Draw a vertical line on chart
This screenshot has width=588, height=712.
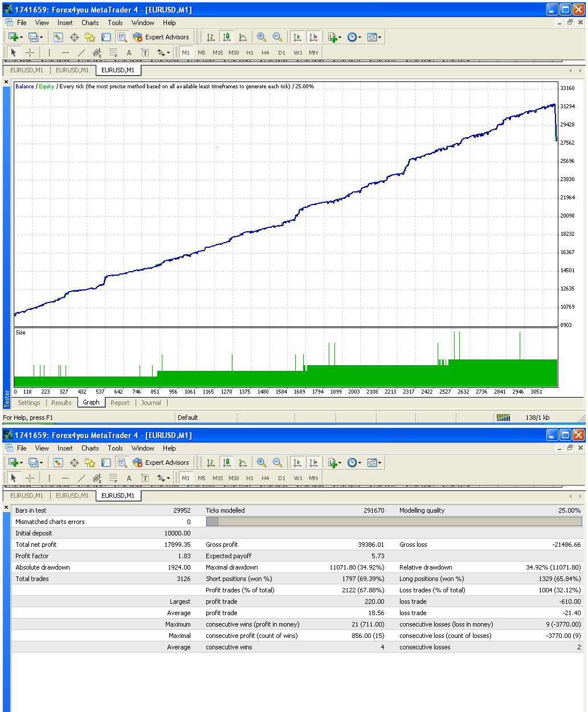tap(50, 52)
